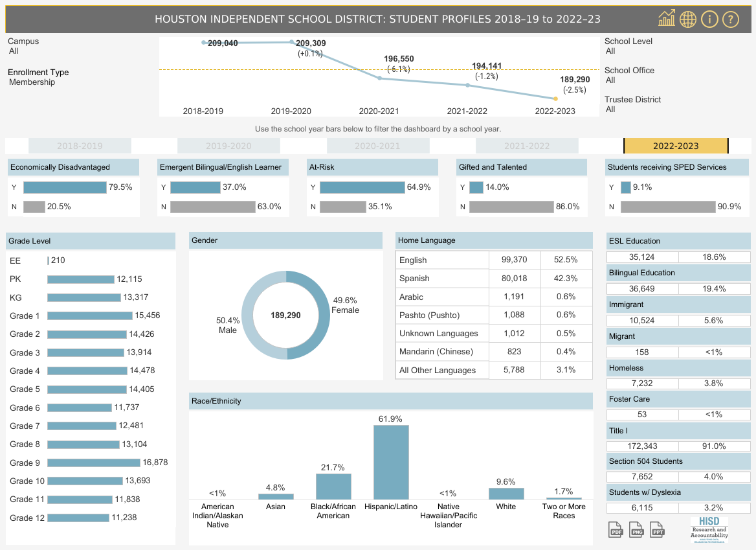Click the Emergent Bilingual Y bar (37.0%)
756x550 pixels.
point(195,187)
